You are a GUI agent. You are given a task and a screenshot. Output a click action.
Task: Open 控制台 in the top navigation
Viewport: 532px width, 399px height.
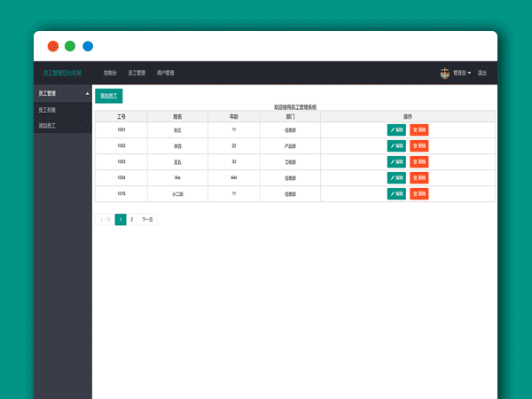[110, 73]
